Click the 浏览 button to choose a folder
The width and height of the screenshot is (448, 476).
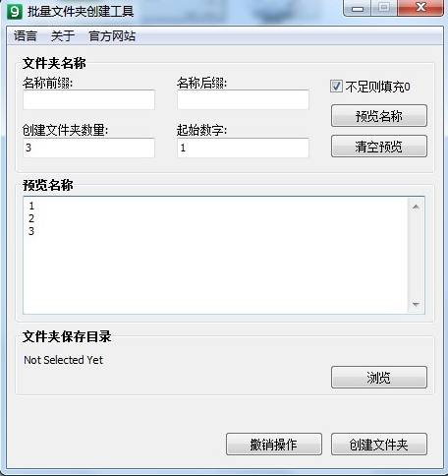pyautogui.click(x=379, y=378)
